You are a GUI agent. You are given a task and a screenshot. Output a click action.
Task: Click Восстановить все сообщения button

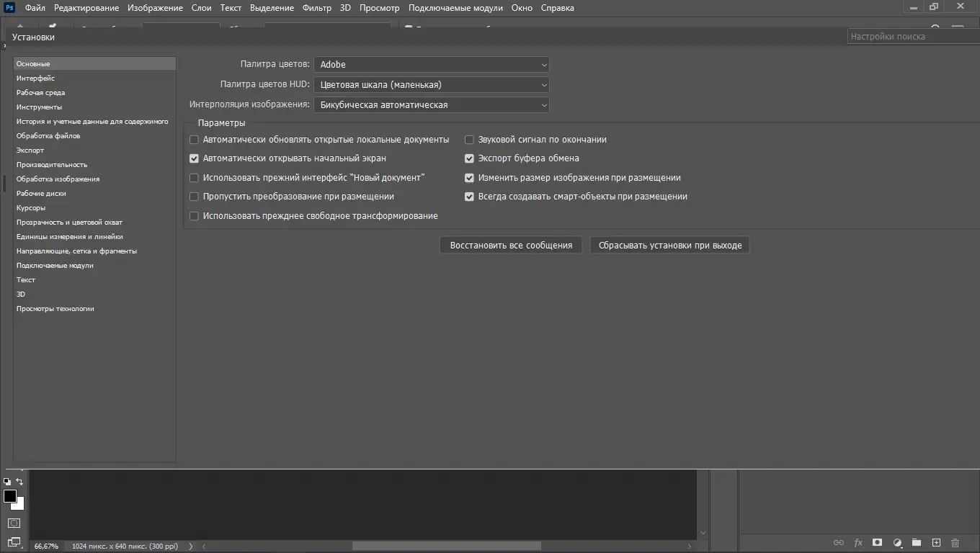511,246
